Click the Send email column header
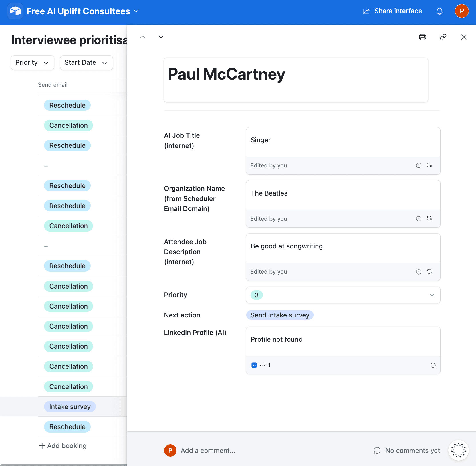The width and height of the screenshot is (476, 466). (x=53, y=85)
